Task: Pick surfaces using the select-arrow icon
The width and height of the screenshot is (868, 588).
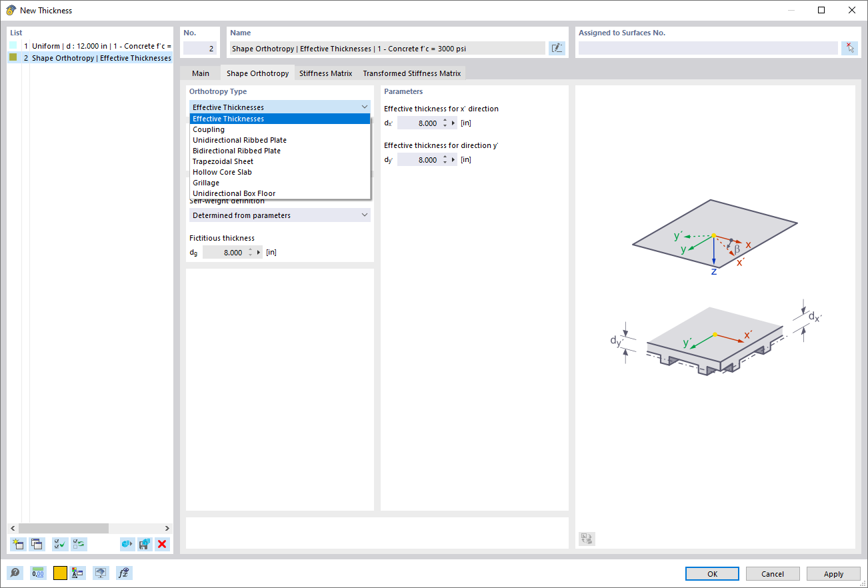Action: [x=848, y=48]
